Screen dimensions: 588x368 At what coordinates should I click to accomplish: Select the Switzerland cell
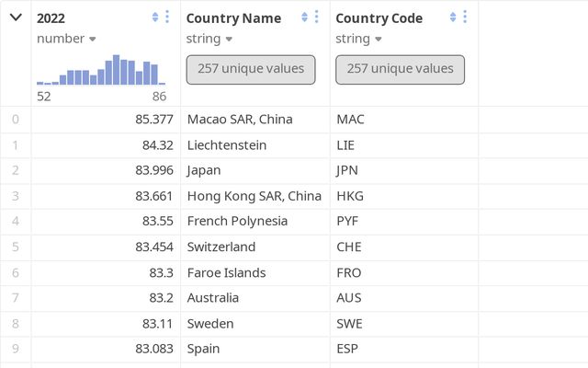[x=255, y=247]
